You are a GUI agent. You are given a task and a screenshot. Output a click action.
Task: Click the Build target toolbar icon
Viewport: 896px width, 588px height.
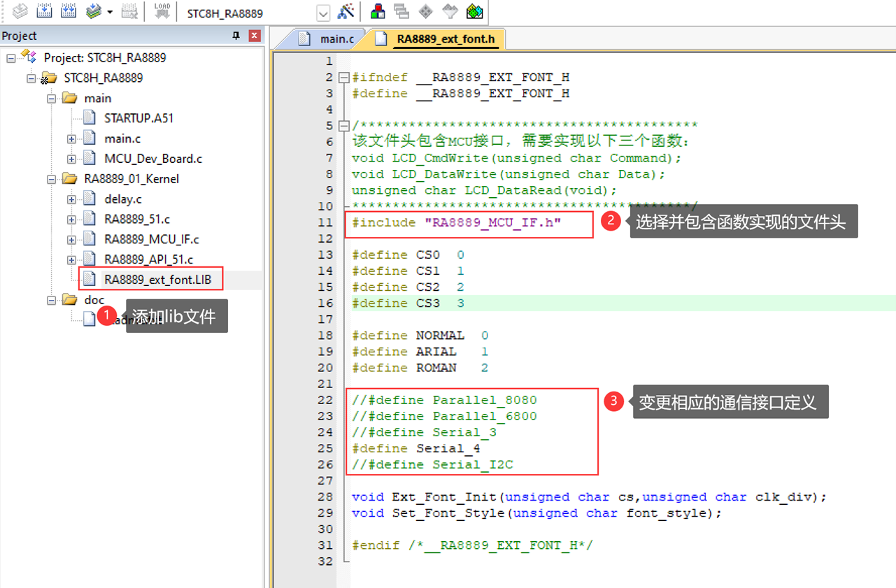coord(44,11)
